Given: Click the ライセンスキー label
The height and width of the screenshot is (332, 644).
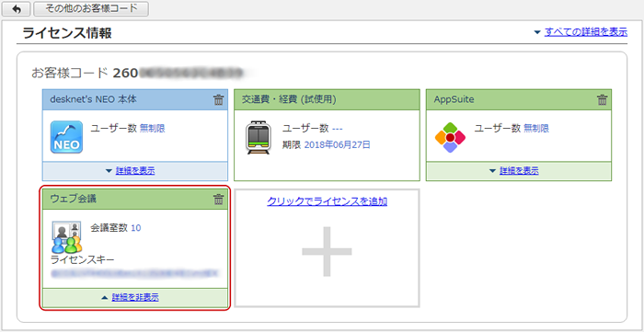Looking at the screenshot, I should pyautogui.click(x=83, y=259).
